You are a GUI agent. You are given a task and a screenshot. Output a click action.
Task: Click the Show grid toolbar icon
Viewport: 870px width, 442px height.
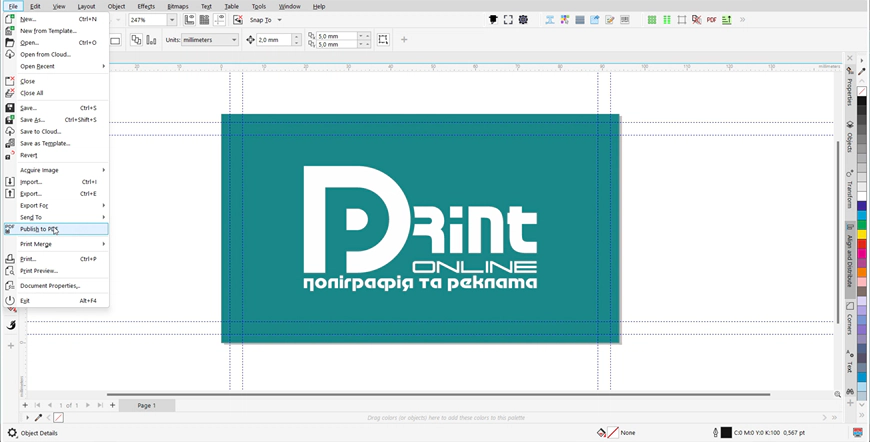[x=205, y=20]
